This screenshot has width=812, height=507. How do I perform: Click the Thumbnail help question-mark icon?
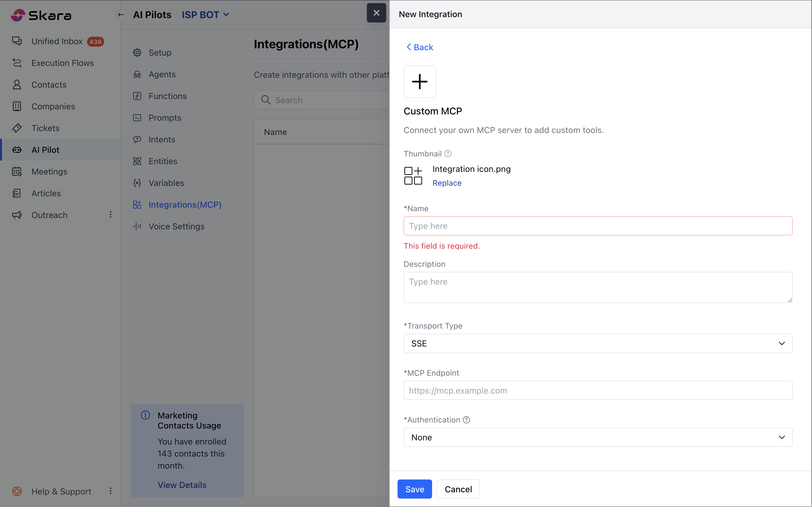[x=448, y=154]
